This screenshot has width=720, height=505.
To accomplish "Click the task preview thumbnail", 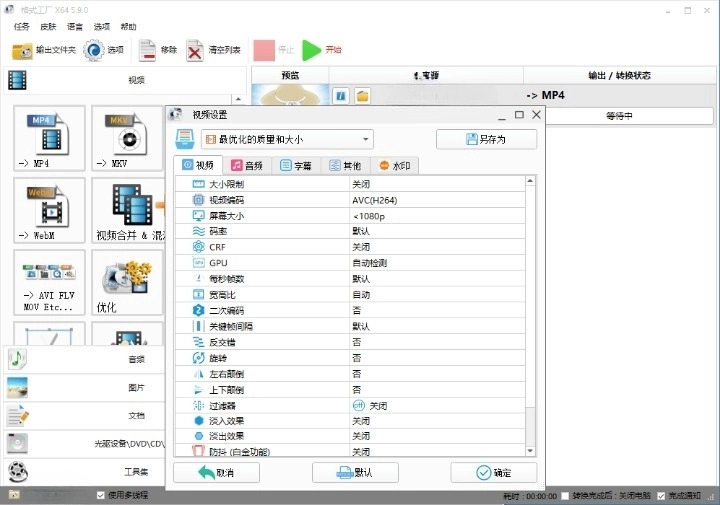I will pos(290,95).
